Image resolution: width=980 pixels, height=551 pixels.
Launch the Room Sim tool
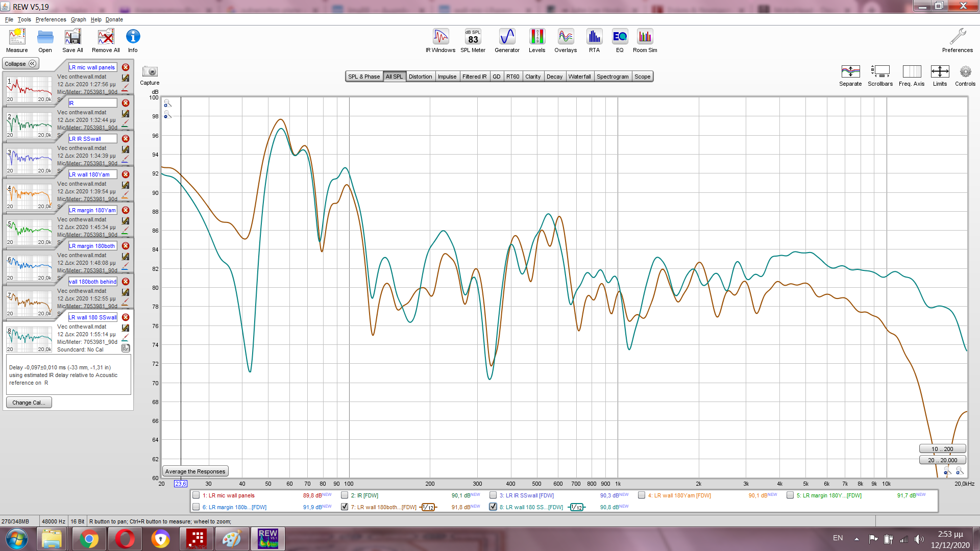coord(645,40)
